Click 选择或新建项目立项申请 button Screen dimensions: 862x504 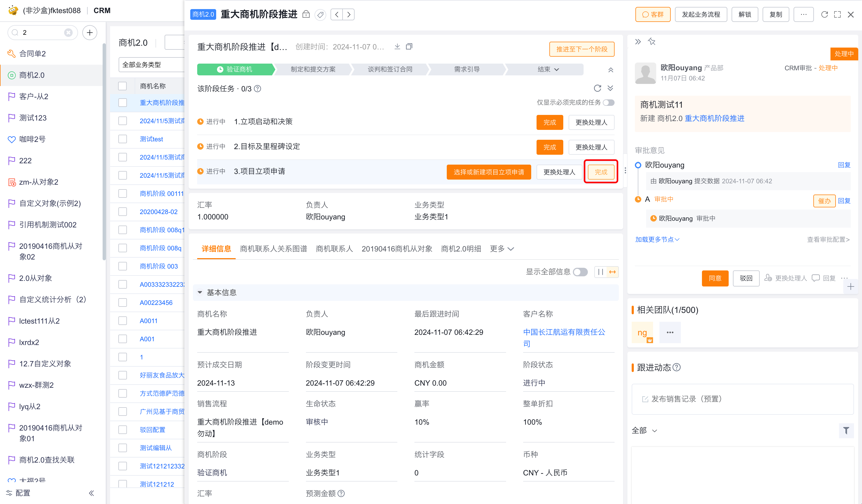[489, 172]
